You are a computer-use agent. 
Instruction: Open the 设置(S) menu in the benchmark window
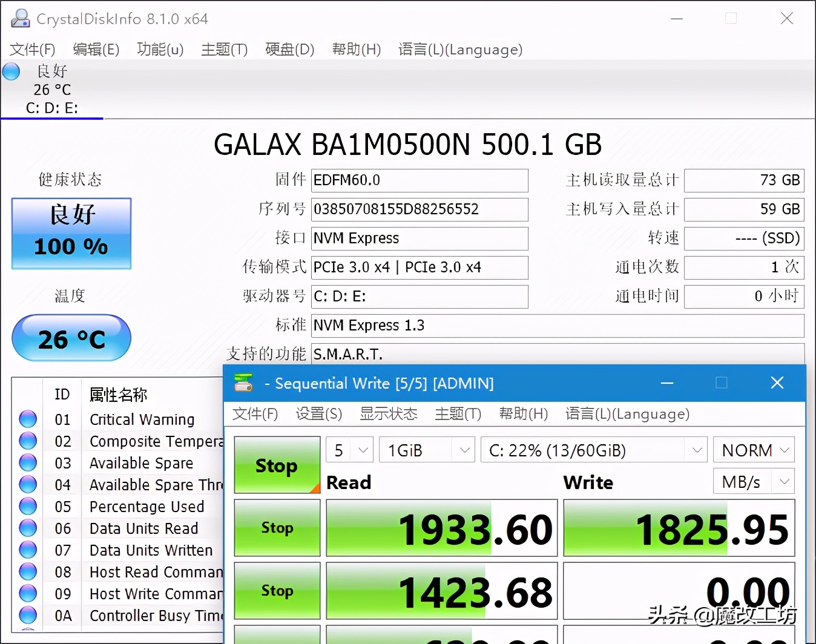(318, 414)
